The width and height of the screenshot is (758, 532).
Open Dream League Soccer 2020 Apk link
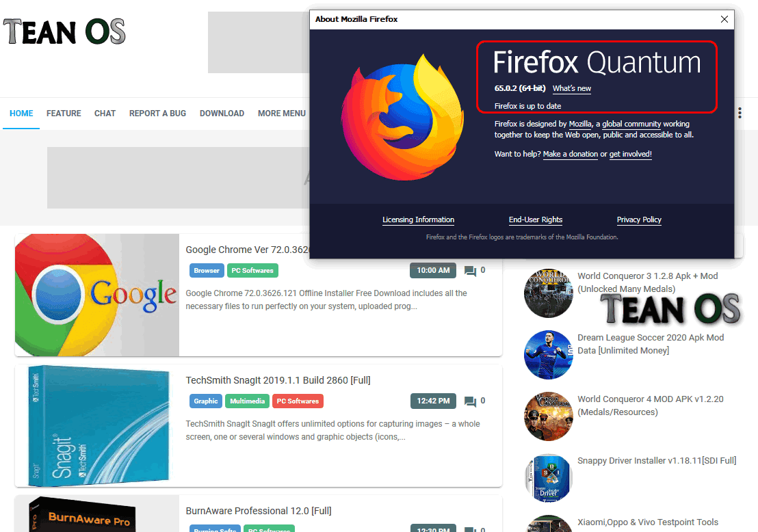pyautogui.click(x=651, y=343)
